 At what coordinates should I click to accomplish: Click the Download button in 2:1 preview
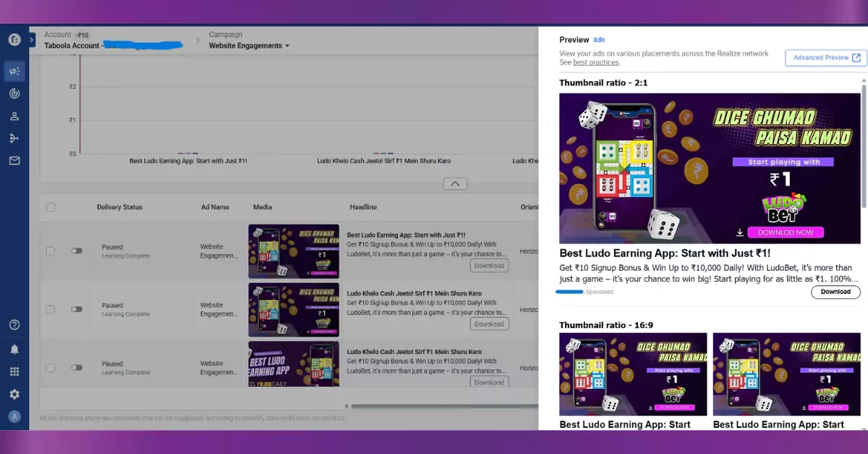(x=835, y=292)
